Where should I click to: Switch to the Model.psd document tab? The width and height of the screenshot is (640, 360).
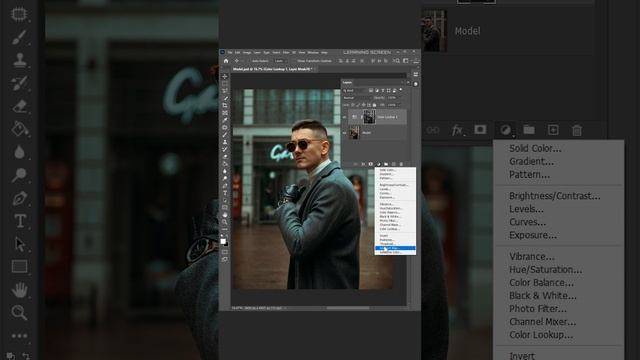tap(273, 69)
